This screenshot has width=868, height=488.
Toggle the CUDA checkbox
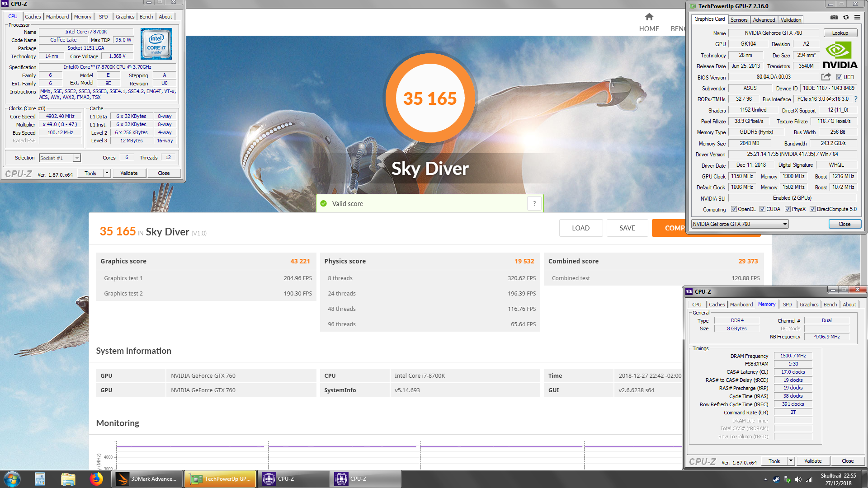pos(762,209)
